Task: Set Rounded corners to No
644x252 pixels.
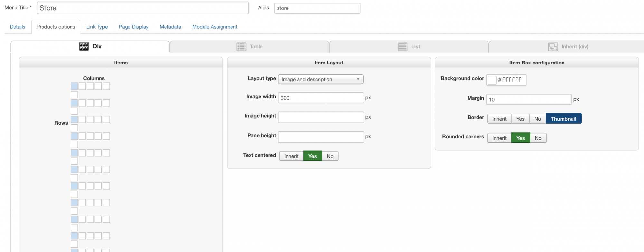Action: pyautogui.click(x=538, y=138)
